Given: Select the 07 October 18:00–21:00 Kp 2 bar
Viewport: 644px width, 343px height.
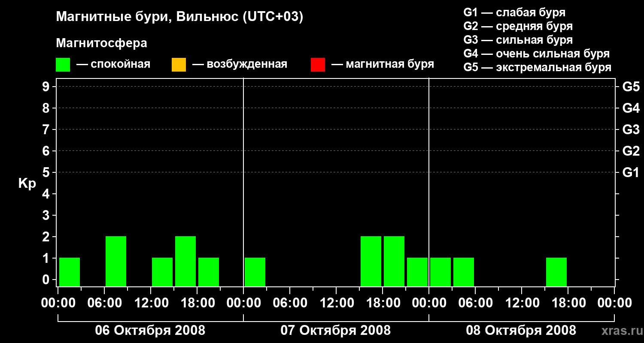Looking at the screenshot, I should click(394, 261).
